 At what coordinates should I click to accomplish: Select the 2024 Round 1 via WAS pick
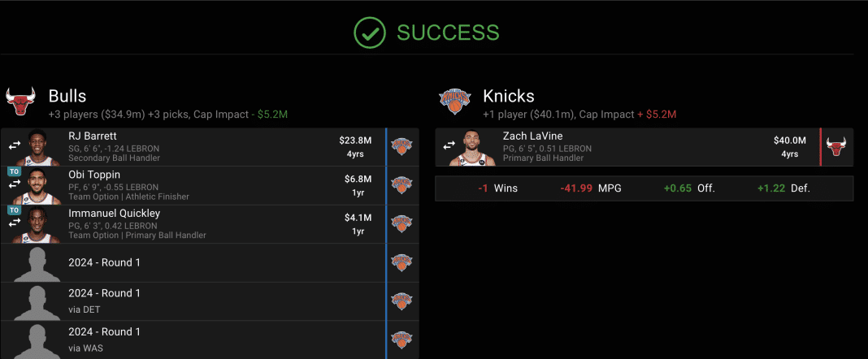tap(105, 339)
